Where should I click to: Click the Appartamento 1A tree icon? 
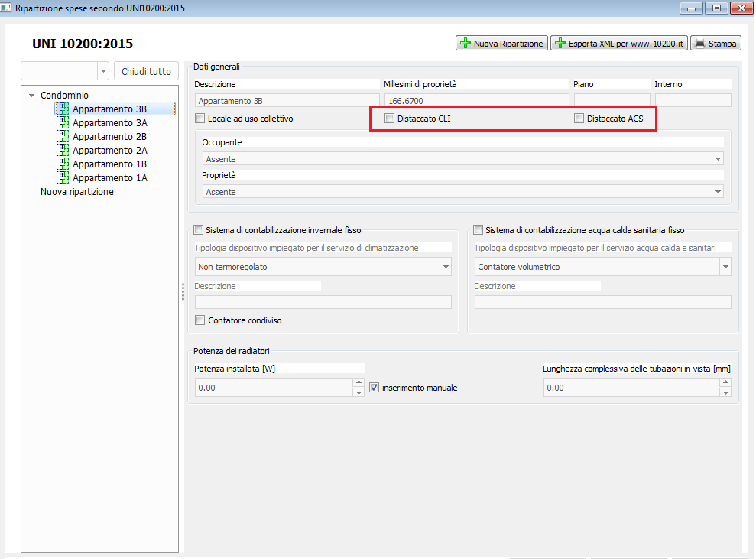(63, 178)
